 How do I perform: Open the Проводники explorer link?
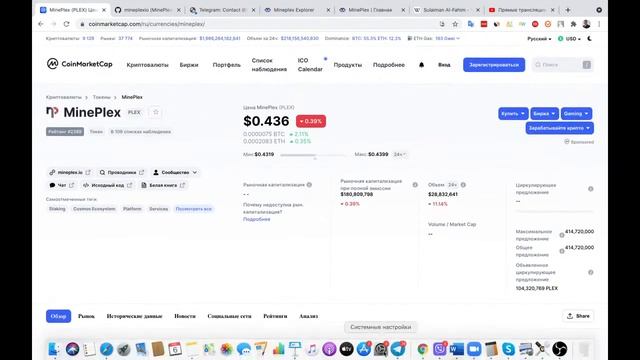[122, 172]
